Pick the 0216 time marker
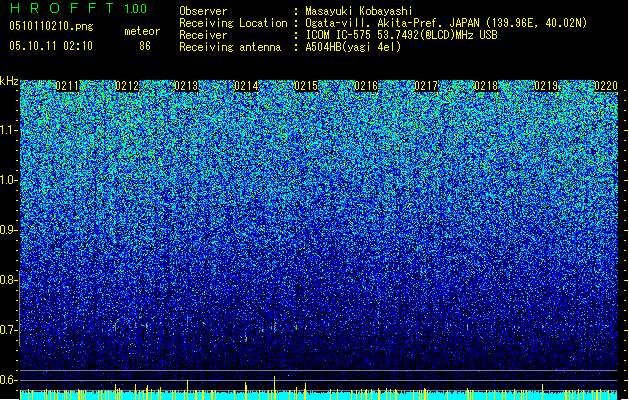 point(366,86)
